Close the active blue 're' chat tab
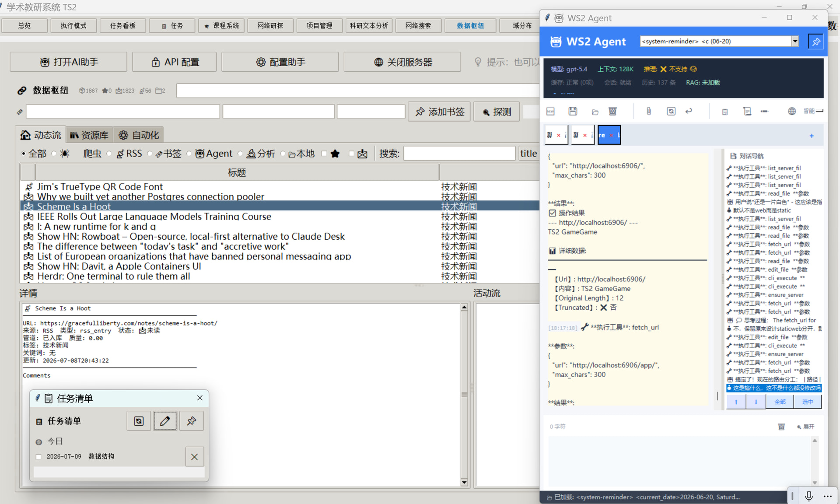Image resolution: width=840 pixels, height=504 pixels. [611, 135]
